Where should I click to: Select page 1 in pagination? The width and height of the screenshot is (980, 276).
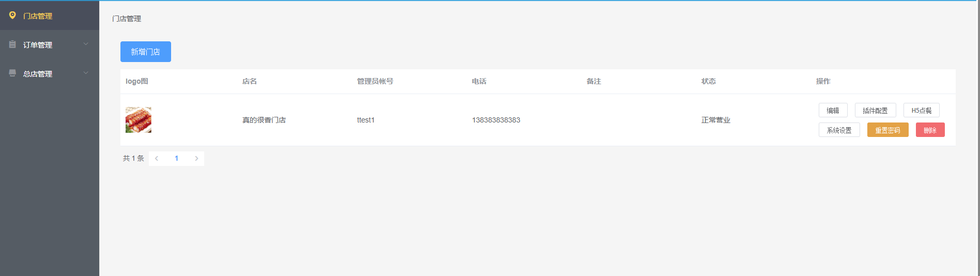click(176, 159)
